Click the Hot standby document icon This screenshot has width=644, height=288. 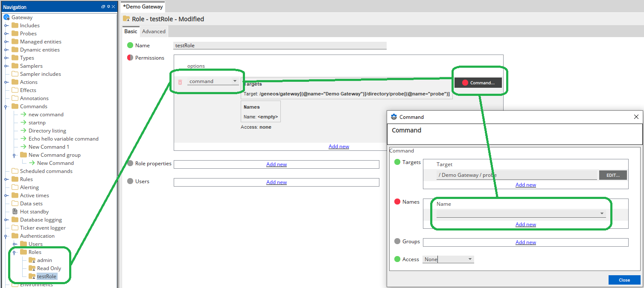pos(15,212)
